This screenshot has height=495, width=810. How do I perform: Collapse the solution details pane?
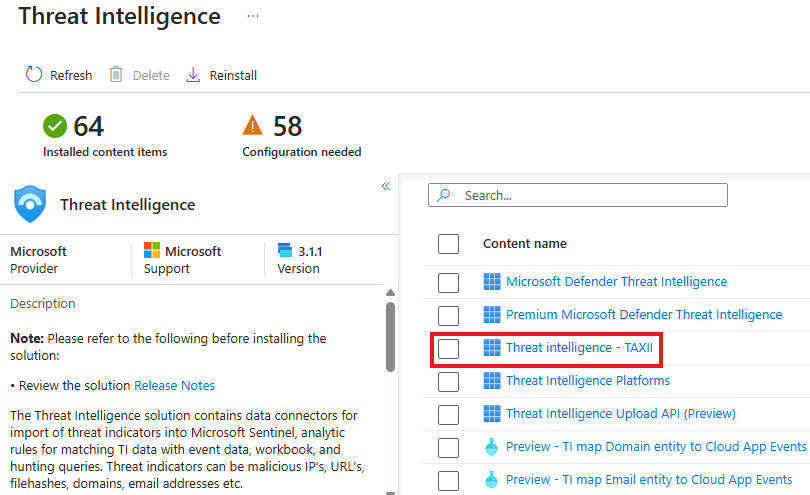click(385, 186)
